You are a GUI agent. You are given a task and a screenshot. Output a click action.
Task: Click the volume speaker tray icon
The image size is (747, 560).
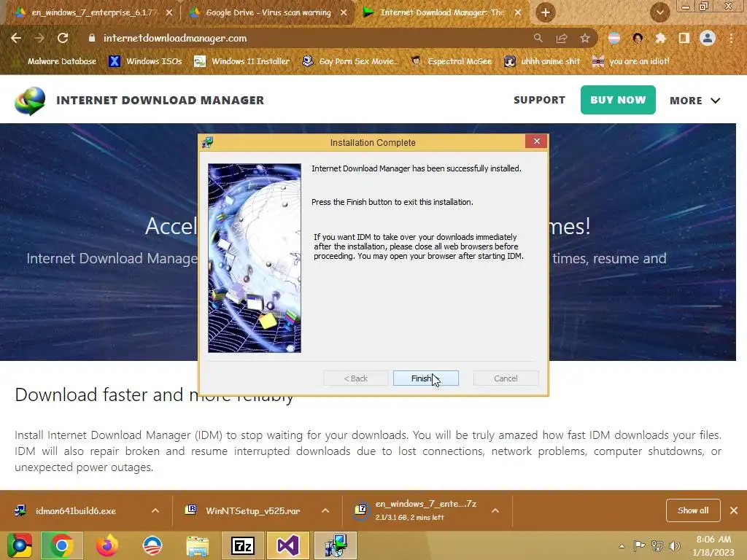(x=674, y=545)
